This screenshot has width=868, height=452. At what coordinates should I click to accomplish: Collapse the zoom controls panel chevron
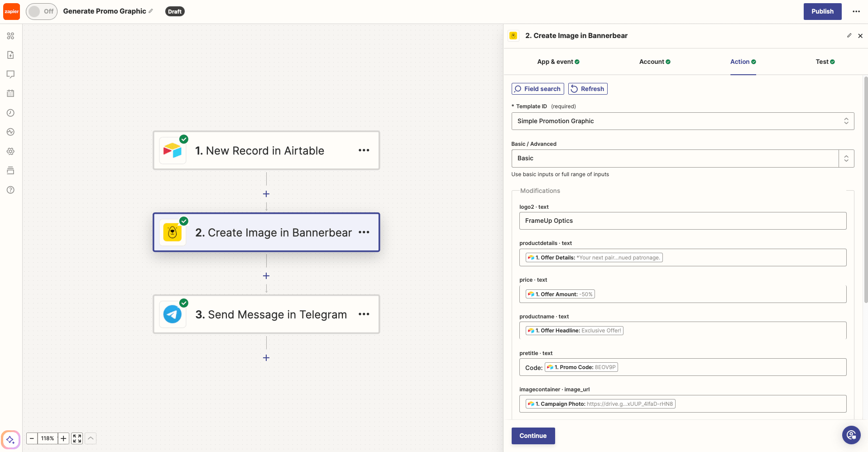coord(90,438)
